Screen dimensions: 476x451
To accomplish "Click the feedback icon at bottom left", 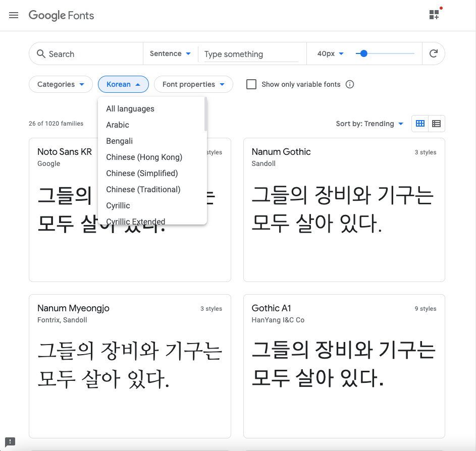I will (10, 441).
